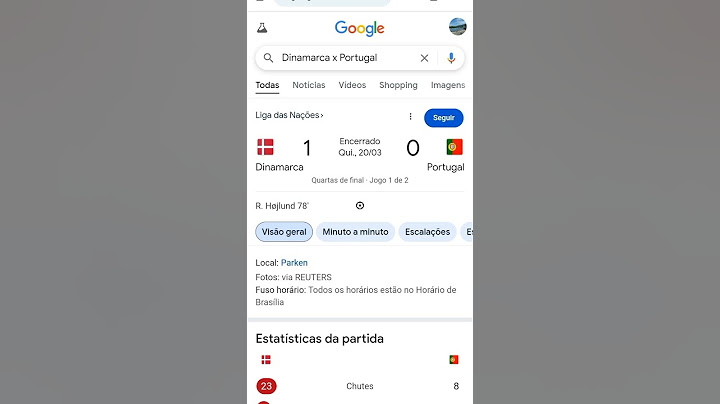Open the Search Labs flask icon

point(262,28)
